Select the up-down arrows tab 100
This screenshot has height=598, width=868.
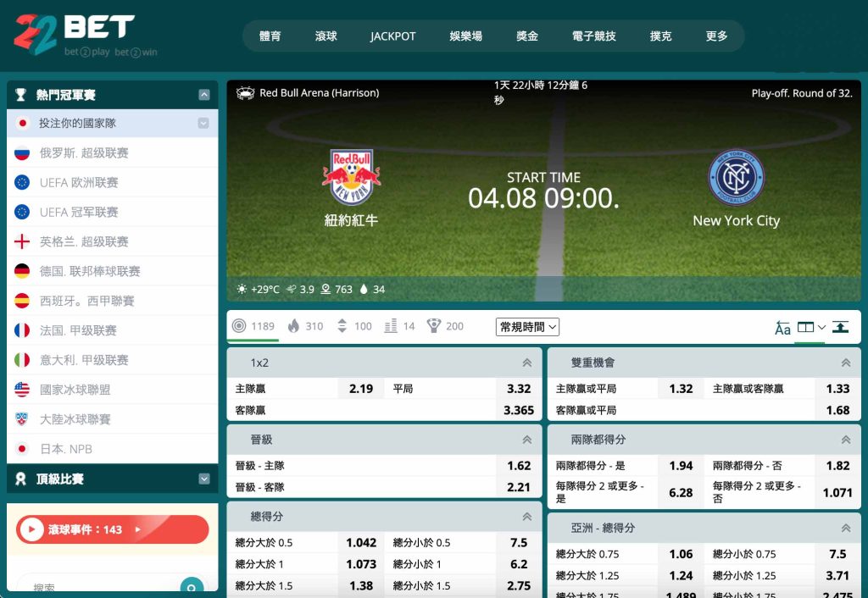(x=354, y=326)
